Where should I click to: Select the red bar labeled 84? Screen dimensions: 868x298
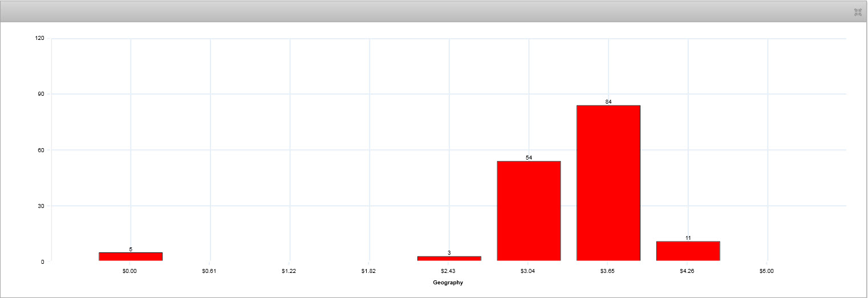(608, 182)
